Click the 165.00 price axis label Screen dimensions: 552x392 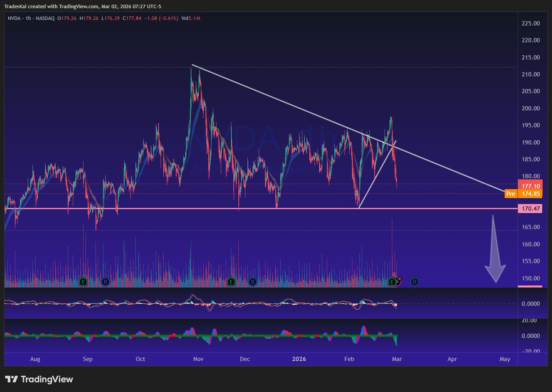pyautogui.click(x=530, y=227)
